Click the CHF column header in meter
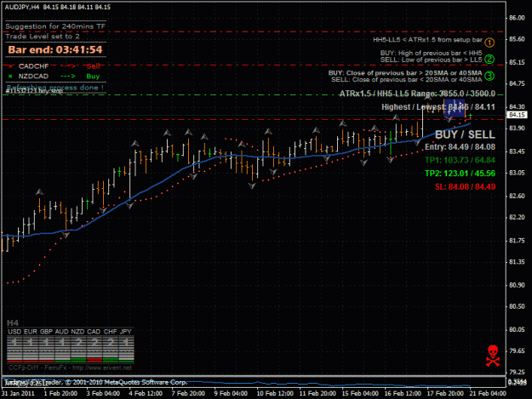The image size is (532, 399). 110,332
